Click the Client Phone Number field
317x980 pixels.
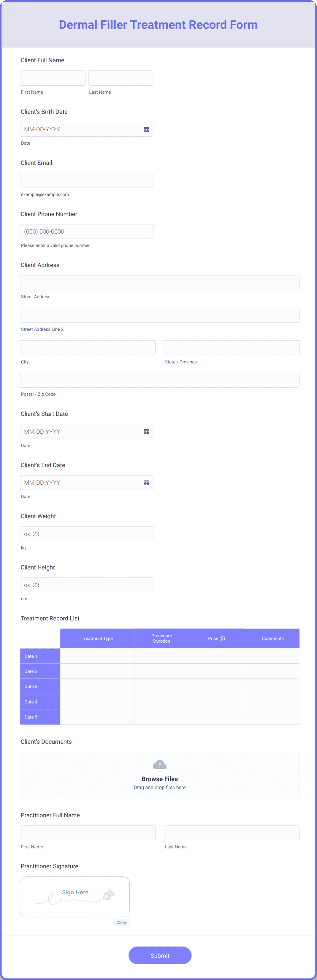[x=86, y=231]
